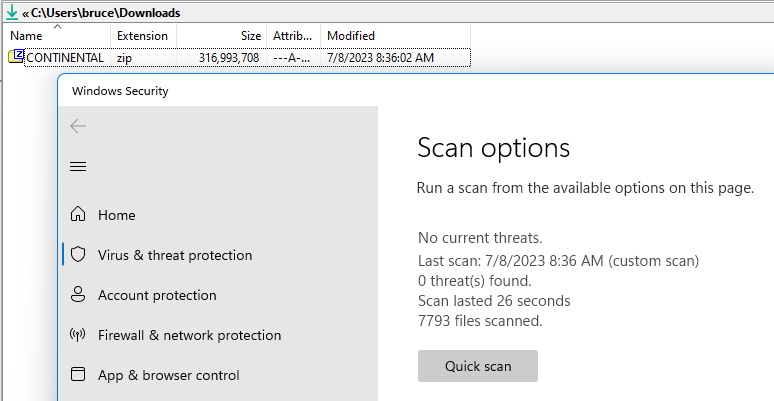
Task: Click the Account protection person icon
Action: point(78,295)
